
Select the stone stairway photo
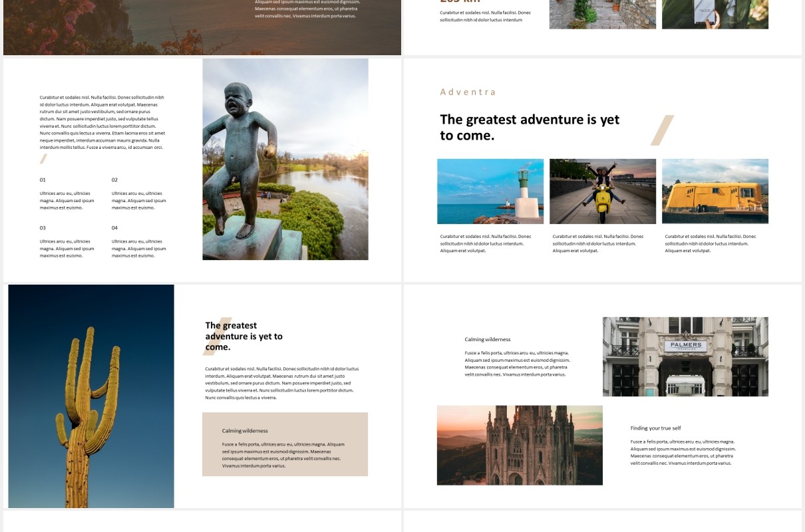pyautogui.click(x=603, y=14)
